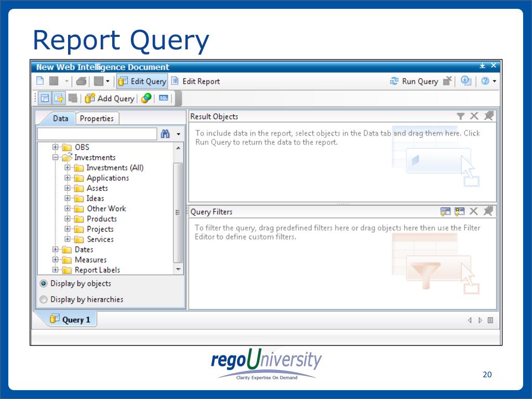Image resolution: width=532 pixels, height=399 pixels.
Task: Select the Report Labels folder
Action: (x=97, y=270)
